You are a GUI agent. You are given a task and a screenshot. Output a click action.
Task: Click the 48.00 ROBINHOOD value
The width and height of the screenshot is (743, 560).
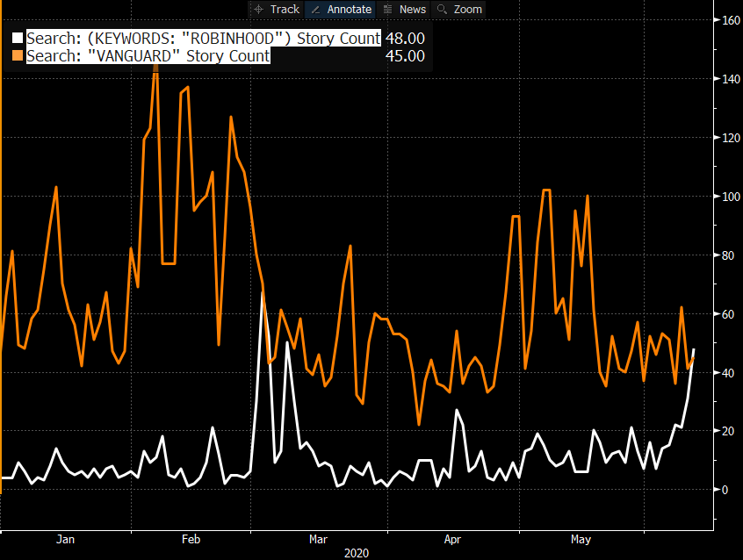pyautogui.click(x=405, y=38)
